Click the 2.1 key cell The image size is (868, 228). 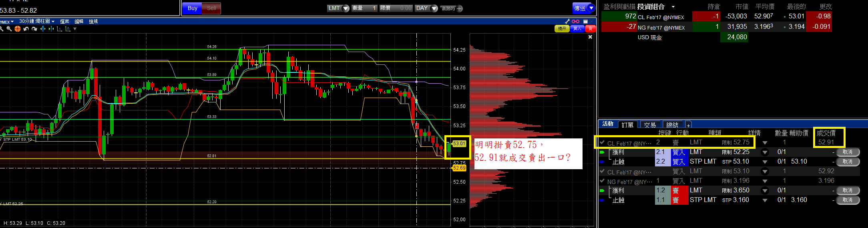(x=663, y=152)
